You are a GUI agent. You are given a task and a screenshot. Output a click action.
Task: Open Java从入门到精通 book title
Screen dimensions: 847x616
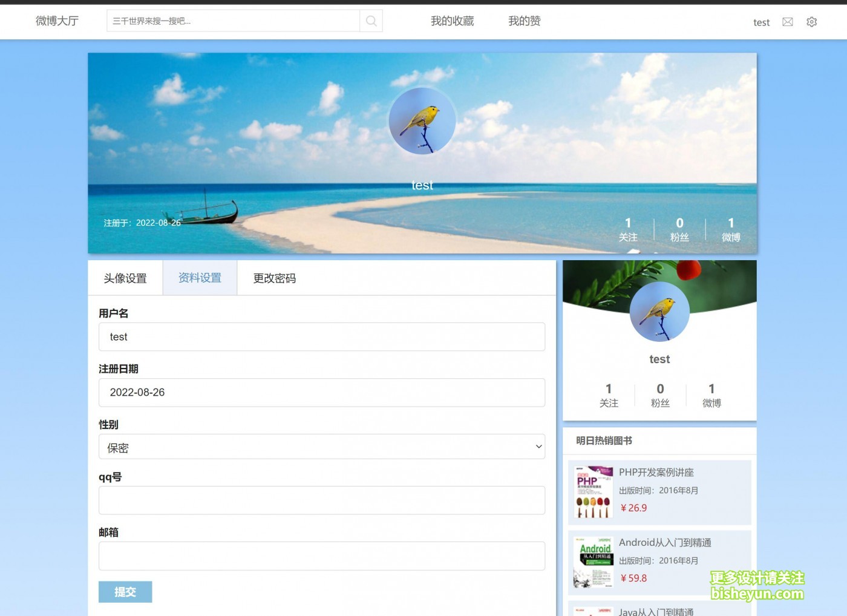(x=656, y=612)
